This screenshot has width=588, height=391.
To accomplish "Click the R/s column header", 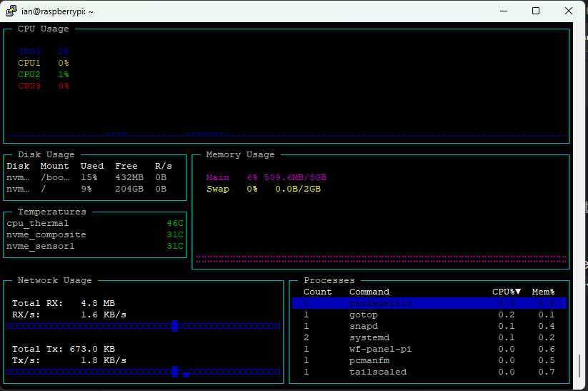I will 164,166.
